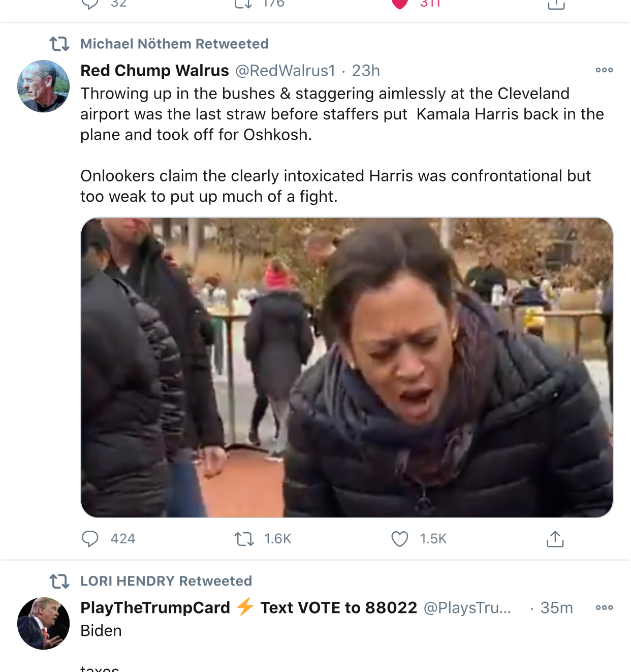Reply to Red Chump Walrus tweet
This screenshot has width=631, height=672.
click(x=90, y=539)
